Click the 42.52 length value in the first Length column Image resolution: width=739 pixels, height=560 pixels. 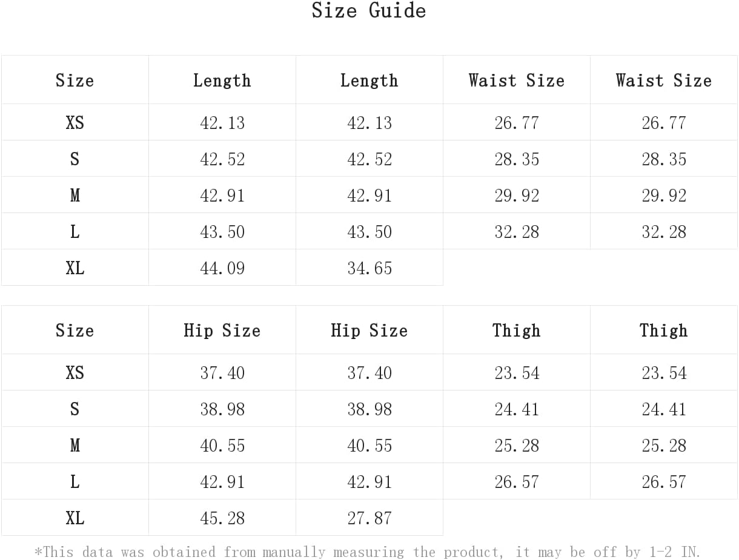tap(222, 159)
